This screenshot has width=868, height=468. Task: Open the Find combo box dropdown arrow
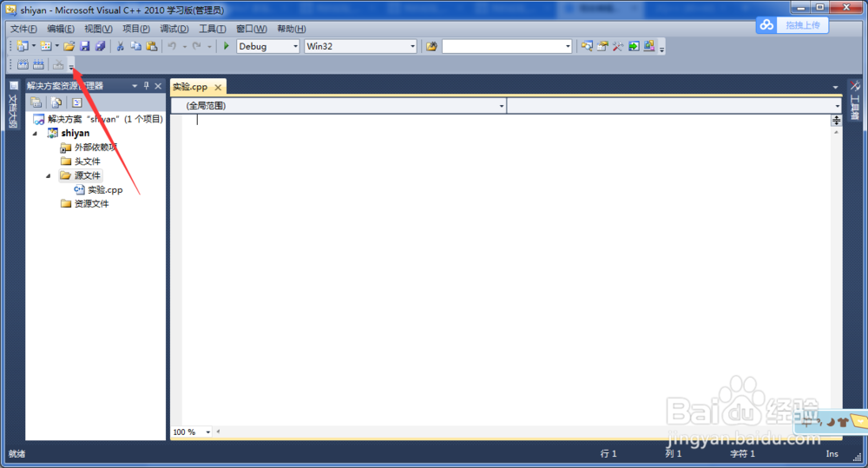[568, 47]
